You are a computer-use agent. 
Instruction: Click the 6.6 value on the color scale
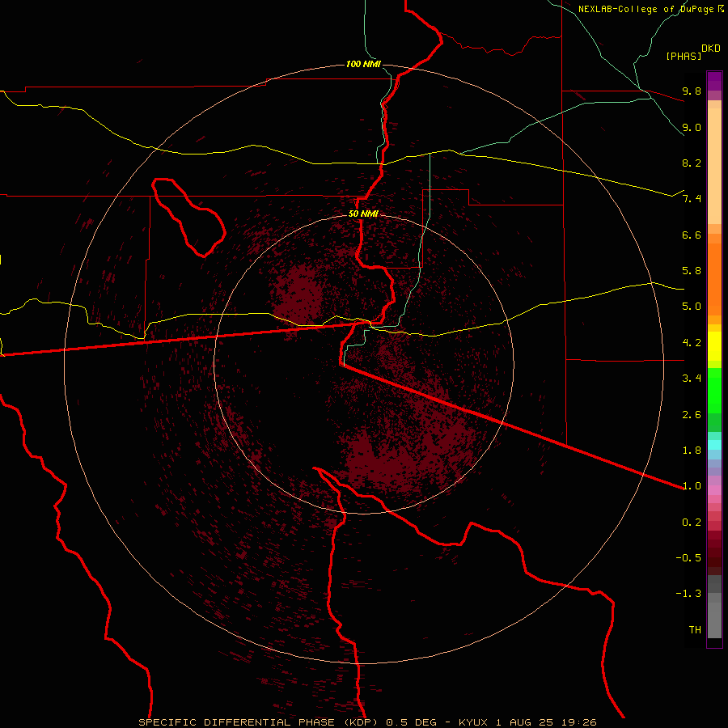point(692,235)
